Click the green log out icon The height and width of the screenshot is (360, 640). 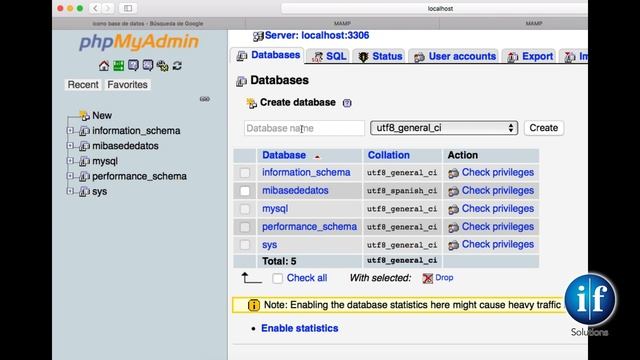119,66
